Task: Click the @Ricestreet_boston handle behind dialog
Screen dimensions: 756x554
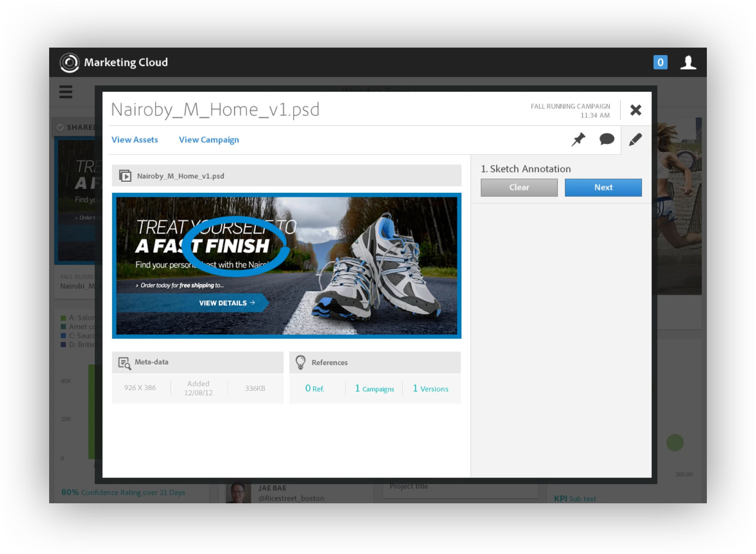Action: click(x=291, y=498)
